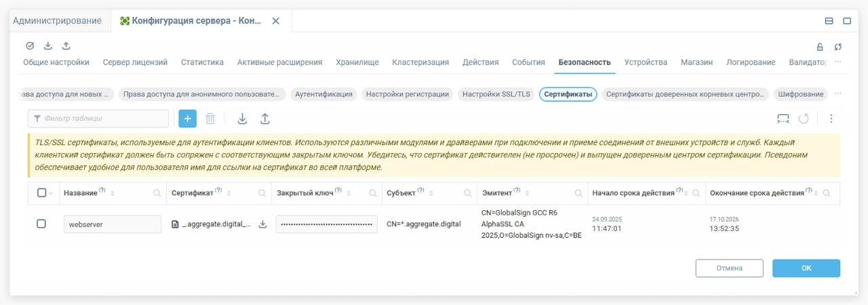The width and height of the screenshot is (868, 305).
Task: Open the Статистика tab
Action: point(202,62)
